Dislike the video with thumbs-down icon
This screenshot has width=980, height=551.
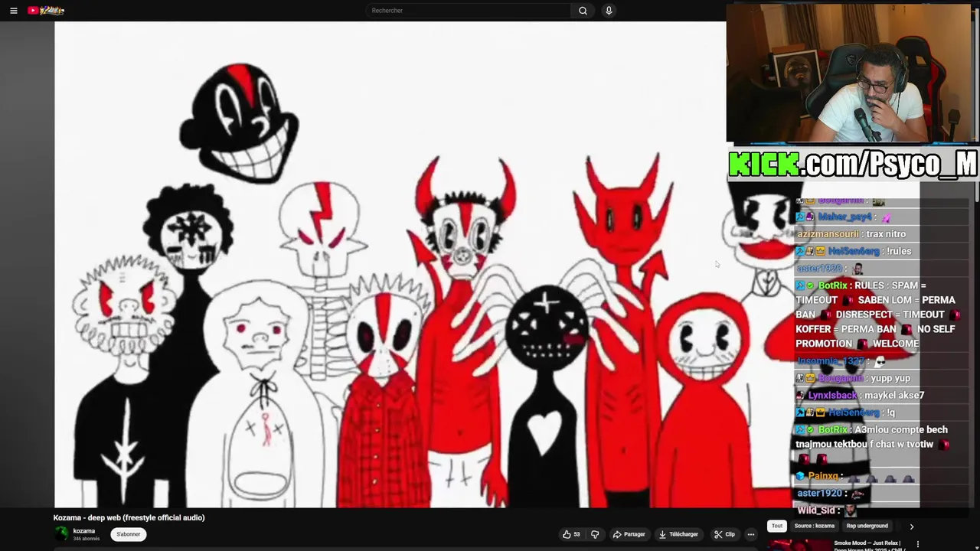click(x=595, y=534)
